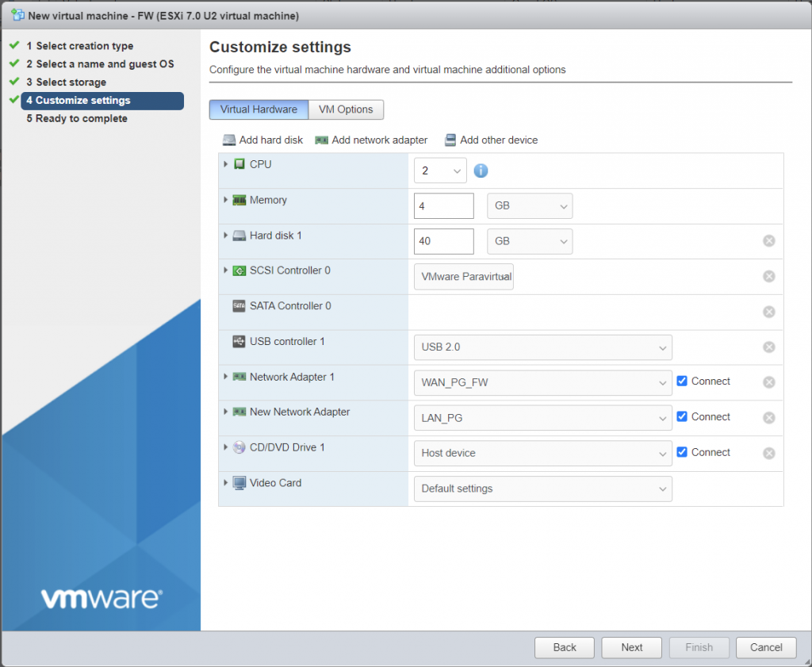Open the LAN_PG port group dropdown

point(542,418)
